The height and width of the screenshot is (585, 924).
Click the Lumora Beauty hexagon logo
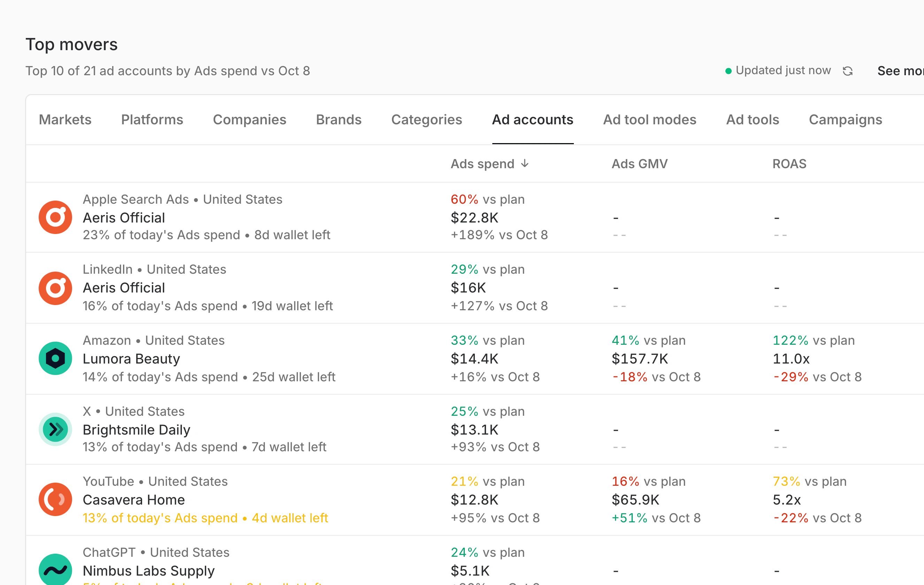(x=55, y=358)
